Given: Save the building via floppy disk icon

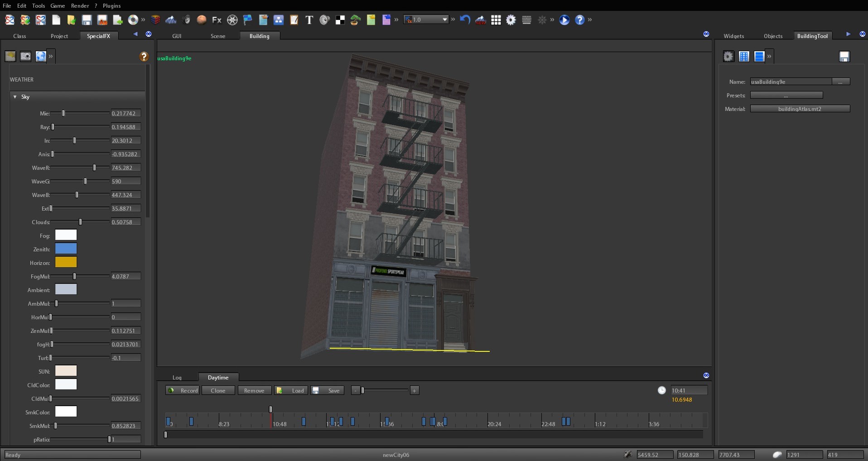Looking at the screenshot, I should [x=844, y=56].
